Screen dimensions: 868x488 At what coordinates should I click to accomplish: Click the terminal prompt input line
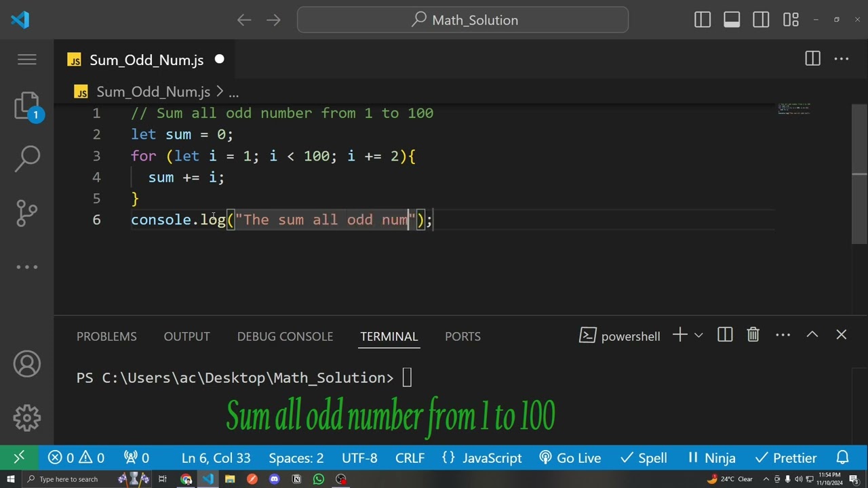click(244, 378)
